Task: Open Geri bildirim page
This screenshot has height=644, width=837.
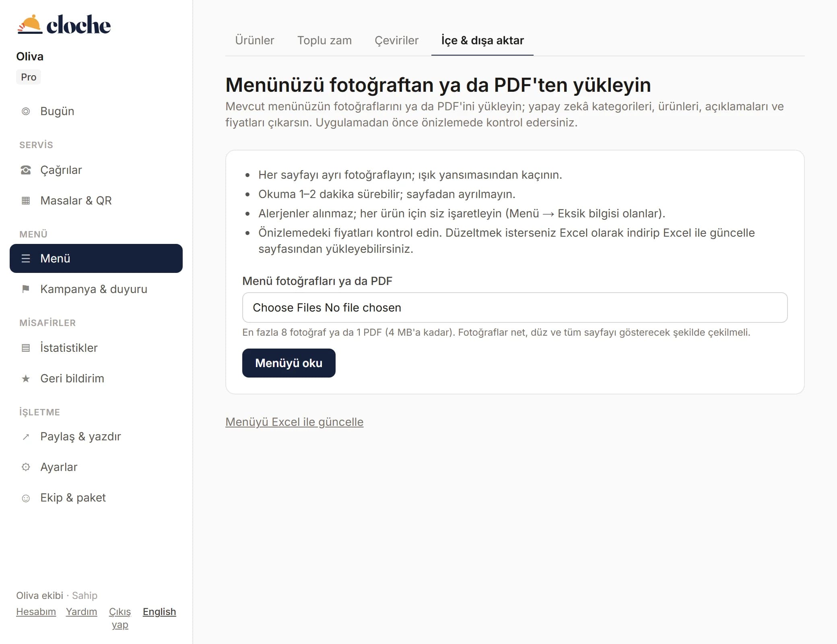Action: [96, 379]
